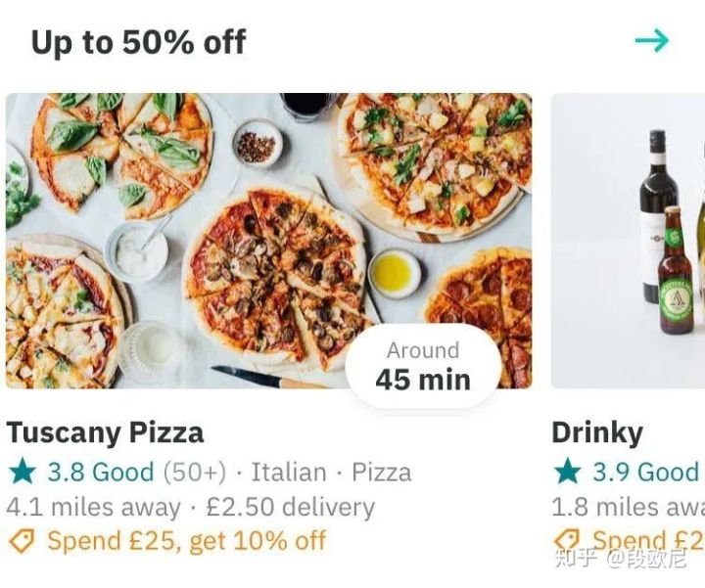
Task: Click the 3.9 Good rating for Drinky
Action: tap(644, 472)
